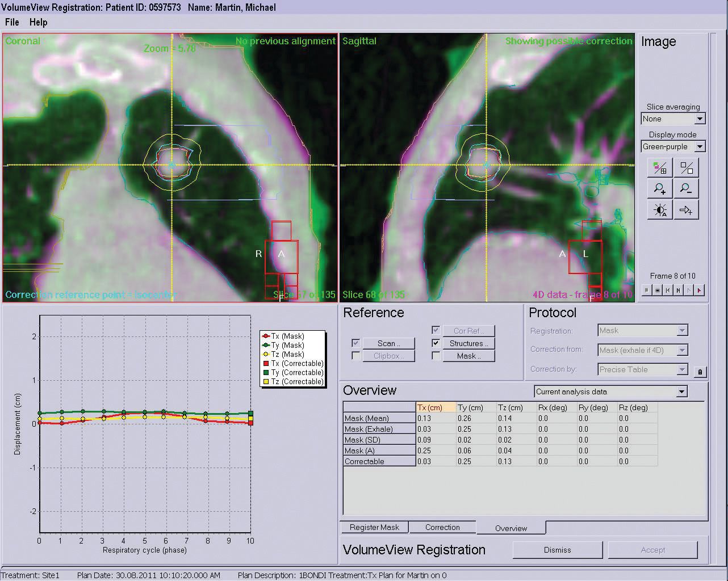Switch to the Correction tab
Image resolution: width=728 pixels, height=581 pixels.
(442, 527)
